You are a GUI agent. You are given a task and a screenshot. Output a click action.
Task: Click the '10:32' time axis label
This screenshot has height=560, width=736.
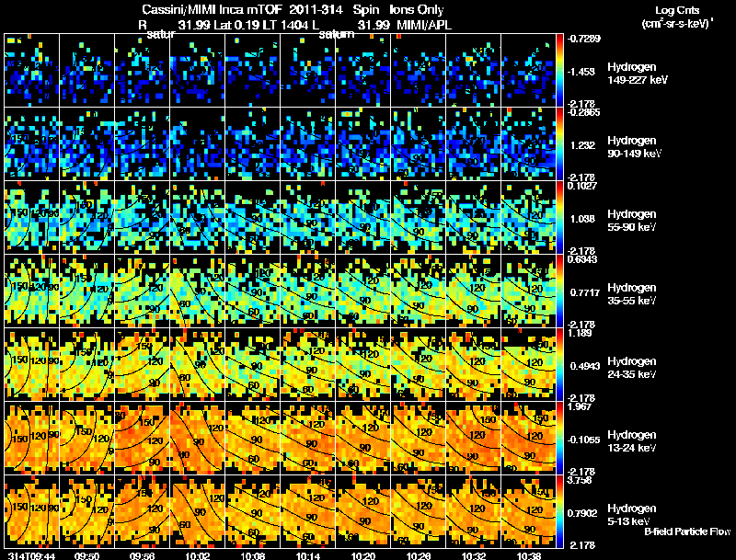[474, 555]
